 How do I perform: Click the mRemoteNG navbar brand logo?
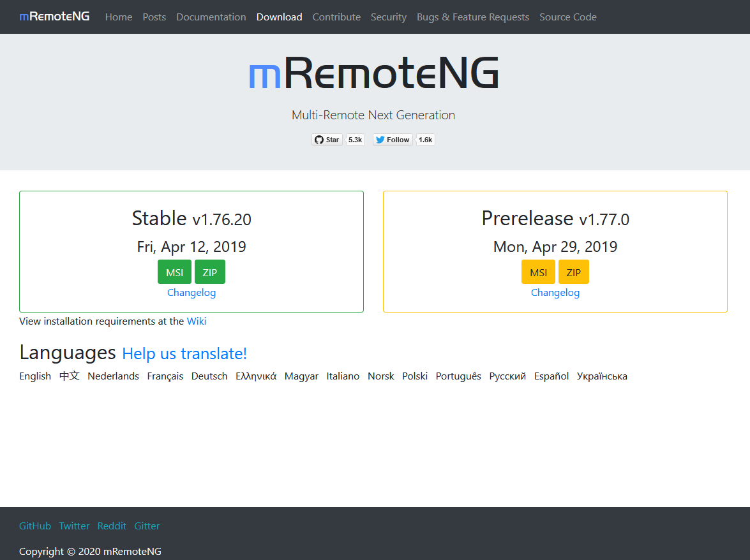pyautogui.click(x=54, y=17)
